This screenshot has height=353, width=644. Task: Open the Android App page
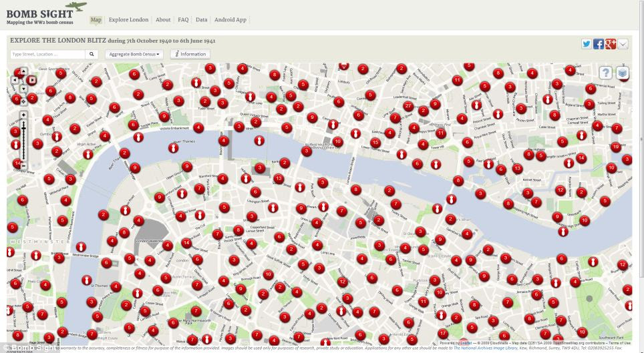(230, 20)
